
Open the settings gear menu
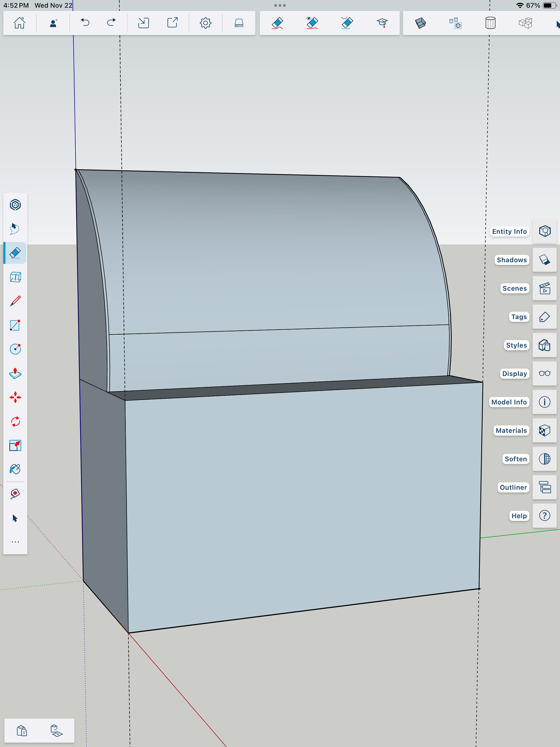[205, 23]
